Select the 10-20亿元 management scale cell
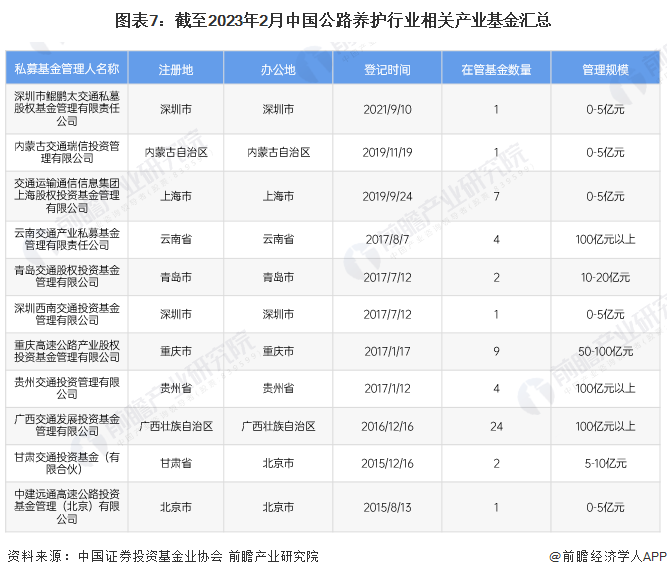 [605, 276]
